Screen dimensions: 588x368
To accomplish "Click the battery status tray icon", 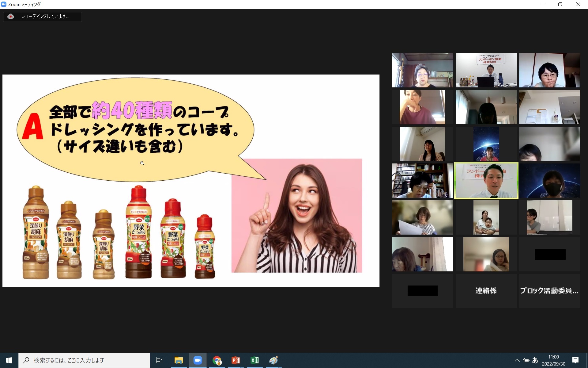I will 526,360.
